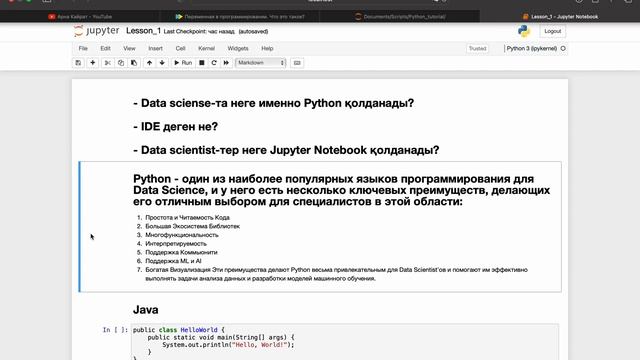Click the Python logo icon

pyautogui.click(x=524, y=31)
